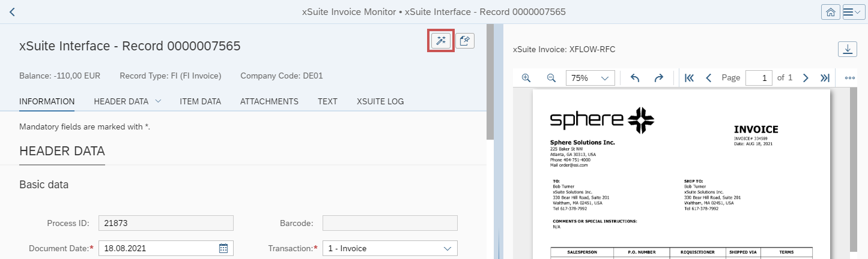The height and width of the screenshot is (259, 868).
Task: Go back using the header back arrow
Action: pos(12,12)
